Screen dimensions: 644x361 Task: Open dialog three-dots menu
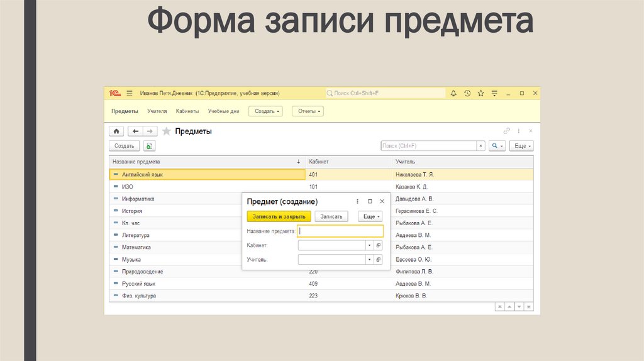click(357, 201)
